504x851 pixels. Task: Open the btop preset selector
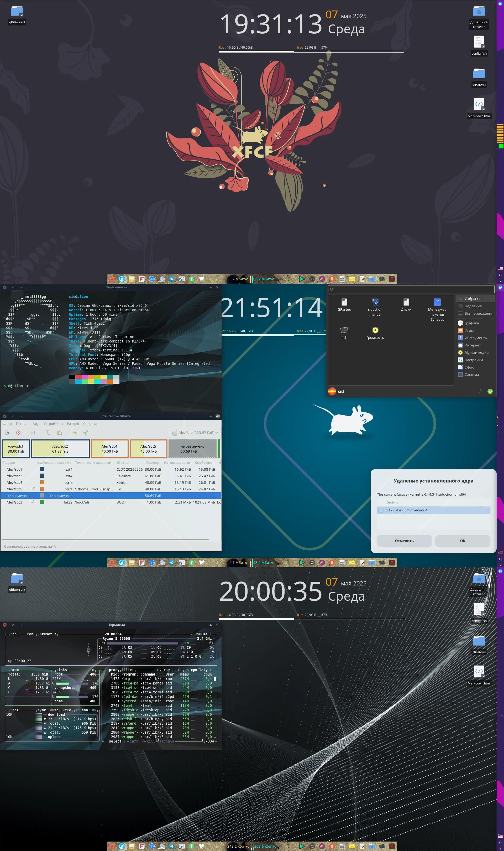coord(48,634)
